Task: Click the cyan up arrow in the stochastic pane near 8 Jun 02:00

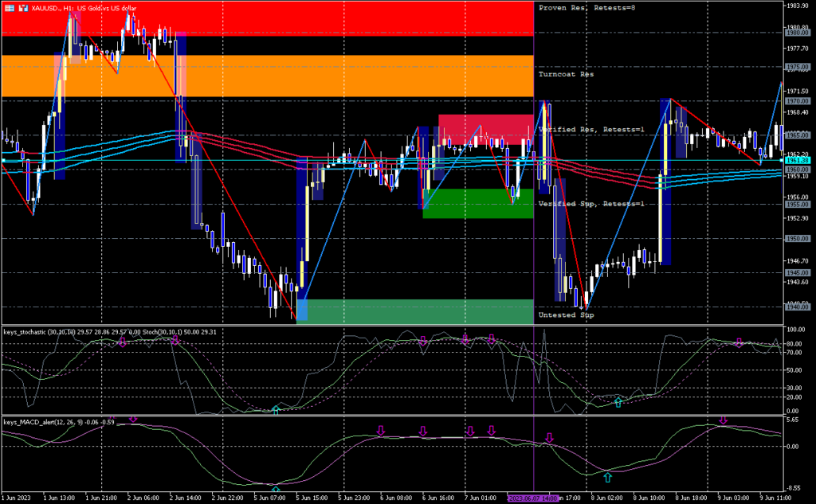Action: tap(618, 401)
